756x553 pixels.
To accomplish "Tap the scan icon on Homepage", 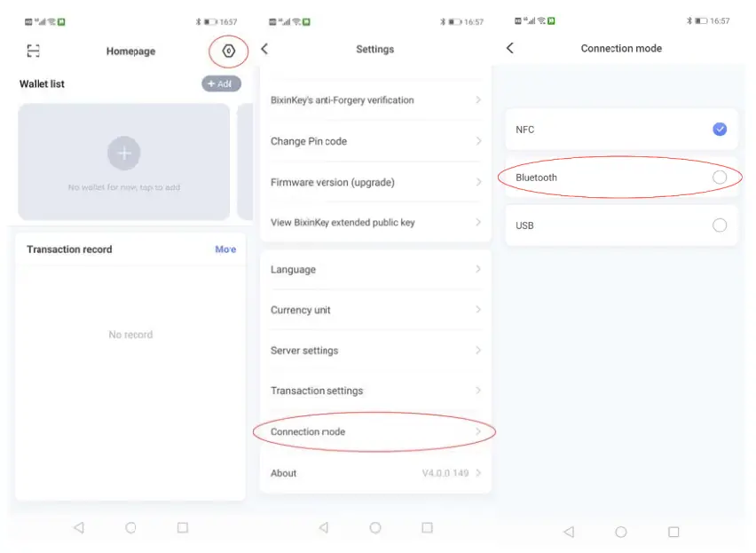I will [33, 51].
